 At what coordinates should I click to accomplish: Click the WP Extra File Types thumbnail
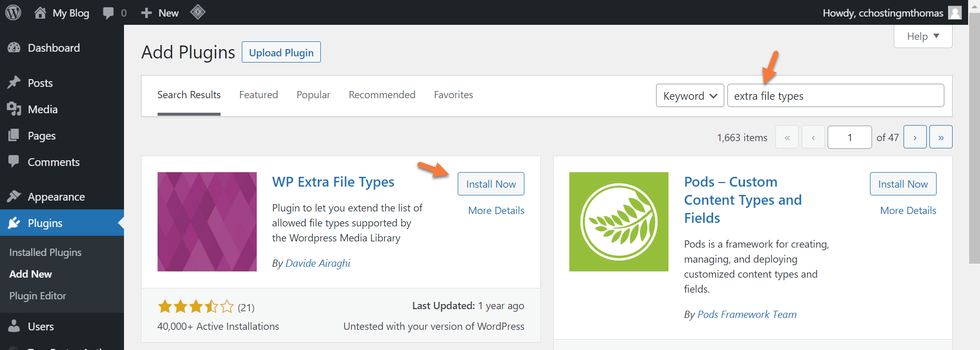point(207,222)
